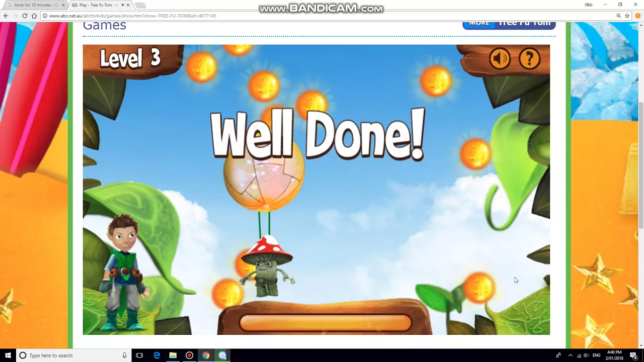
Task: Mute audio on Tree Fu Tom tab
Action: click(122, 5)
